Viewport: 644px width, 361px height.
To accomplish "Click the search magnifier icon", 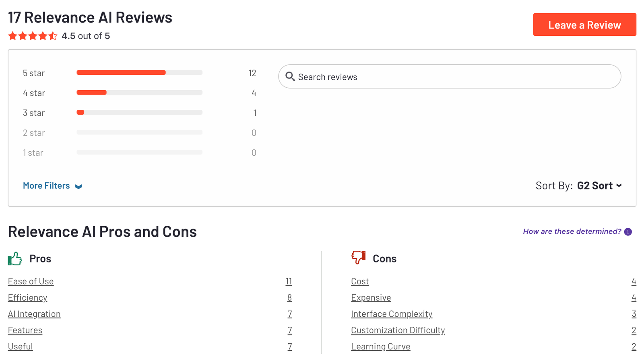I will pos(290,76).
